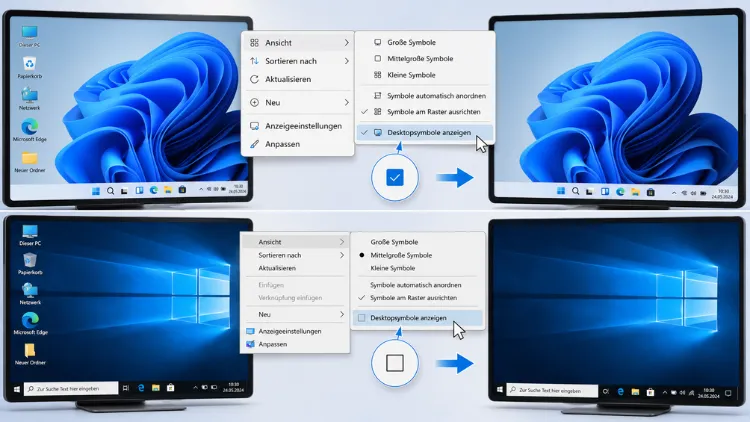Click Start button on Windows 11 screen without desktop icons
This screenshot has width=750, height=422.
561,191
